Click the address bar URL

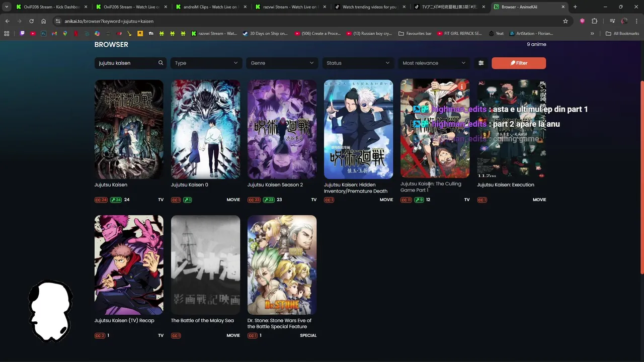click(x=109, y=21)
